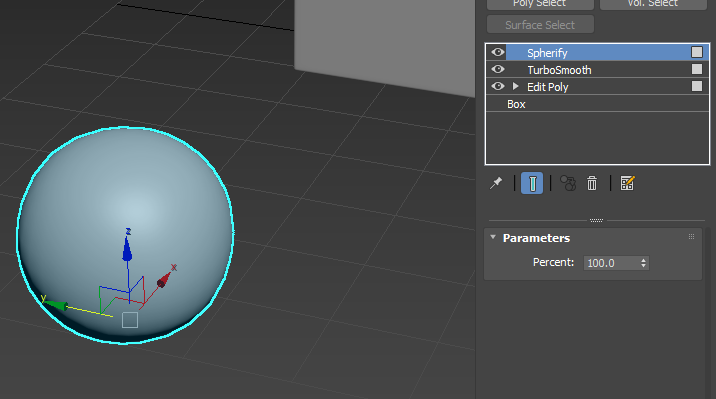The image size is (716, 399).
Task: Click Make Unique icon
Action: [568, 183]
